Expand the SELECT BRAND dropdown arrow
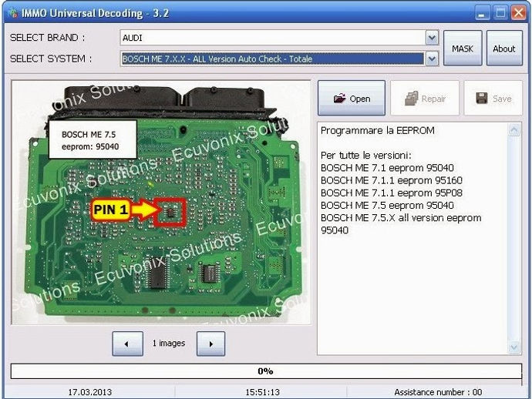 tap(432, 38)
